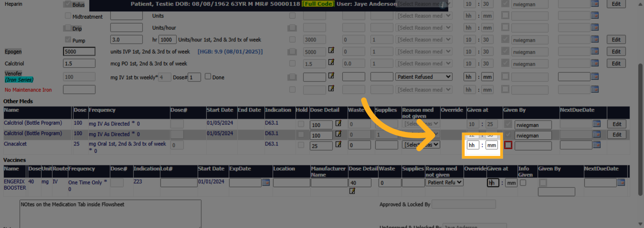This screenshot has width=644, height=228.
Task: Open the ENGERIX BOOSTER vaccine link
Action: coord(15,185)
